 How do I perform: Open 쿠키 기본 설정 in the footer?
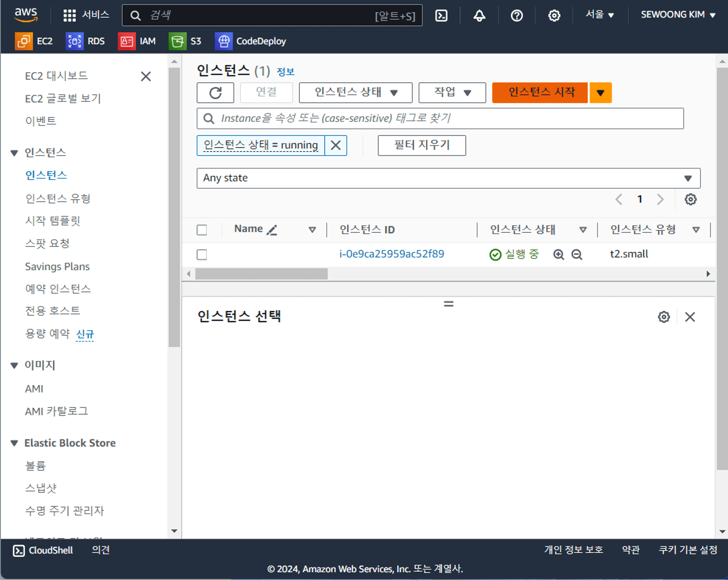pos(688,550)
